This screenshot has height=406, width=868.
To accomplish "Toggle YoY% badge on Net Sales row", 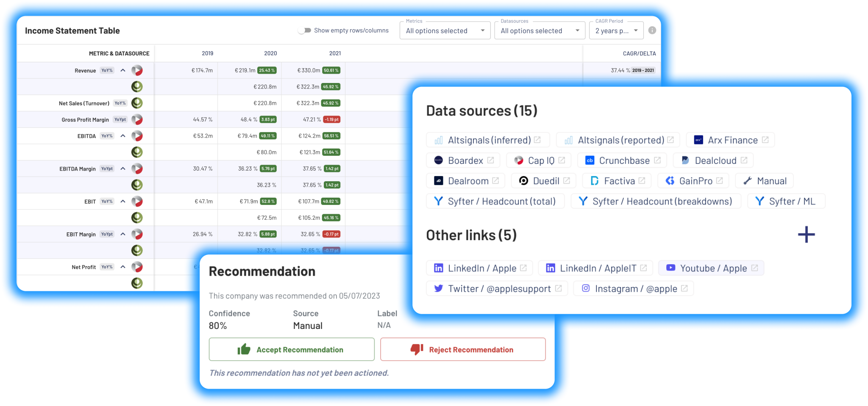I will (x=120, y=103).
